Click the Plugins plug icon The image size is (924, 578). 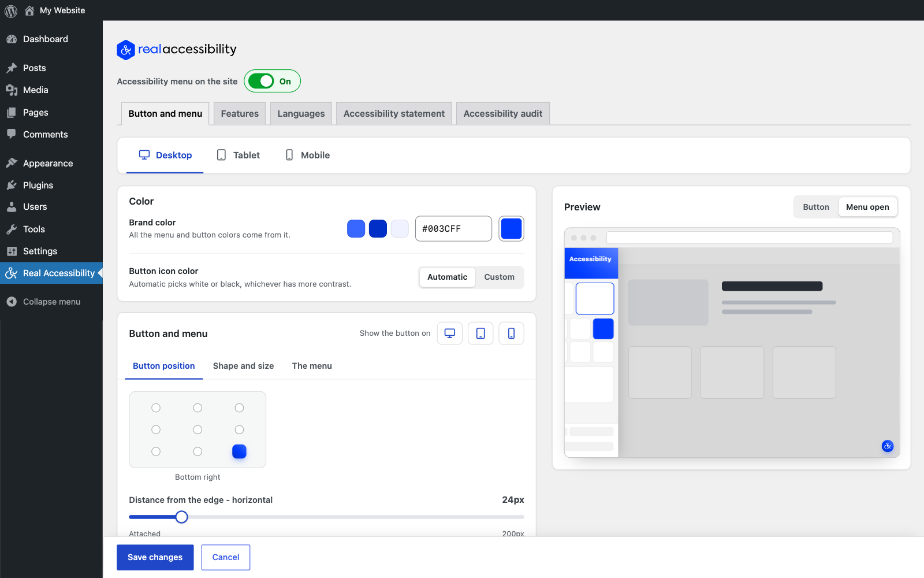12,186
